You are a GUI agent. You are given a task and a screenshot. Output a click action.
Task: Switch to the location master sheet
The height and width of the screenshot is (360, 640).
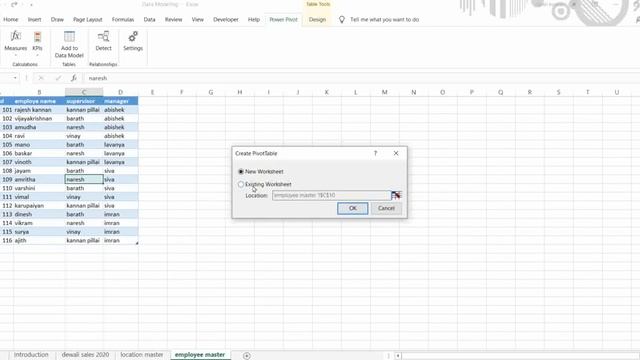[142, 355]
